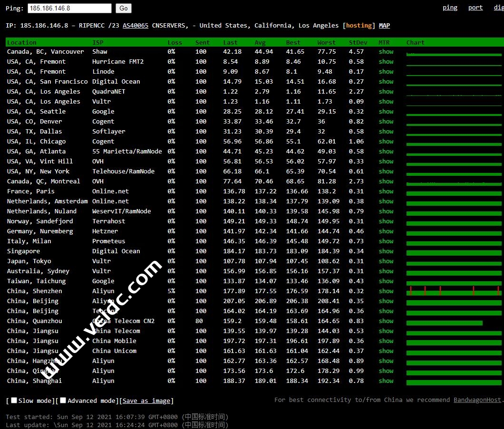Click the Shenzhen Aliyun latency chart bar

tap(454, 291)
